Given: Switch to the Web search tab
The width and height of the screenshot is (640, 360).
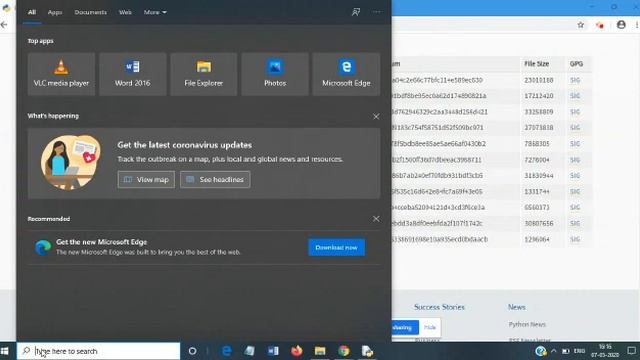Looking at the screenshot, I should [x=125, y=12].
